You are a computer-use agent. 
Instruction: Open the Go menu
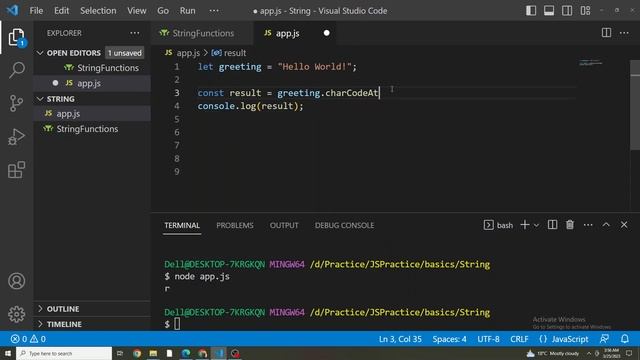(163, 11)
